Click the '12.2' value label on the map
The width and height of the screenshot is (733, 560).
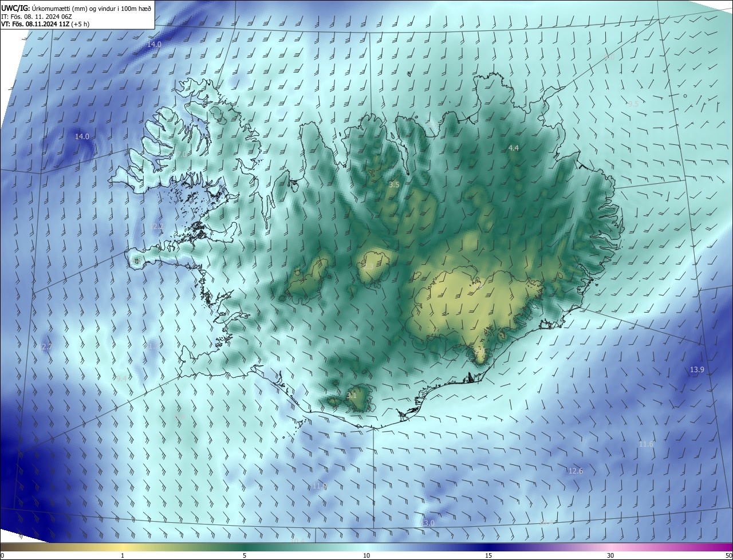pos(156,227)
